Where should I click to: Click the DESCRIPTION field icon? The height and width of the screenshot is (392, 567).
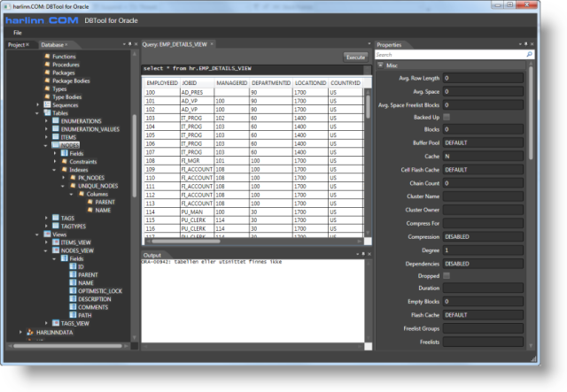[73, 298]
